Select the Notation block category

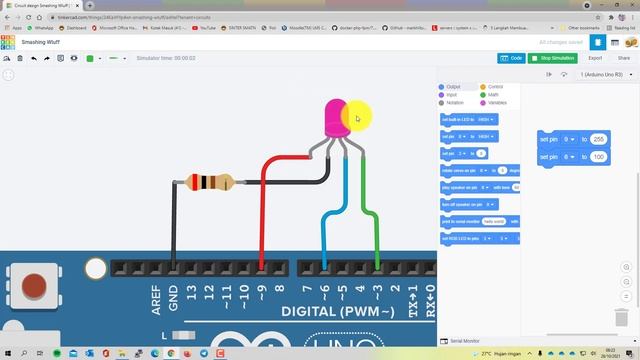(454, 103)
